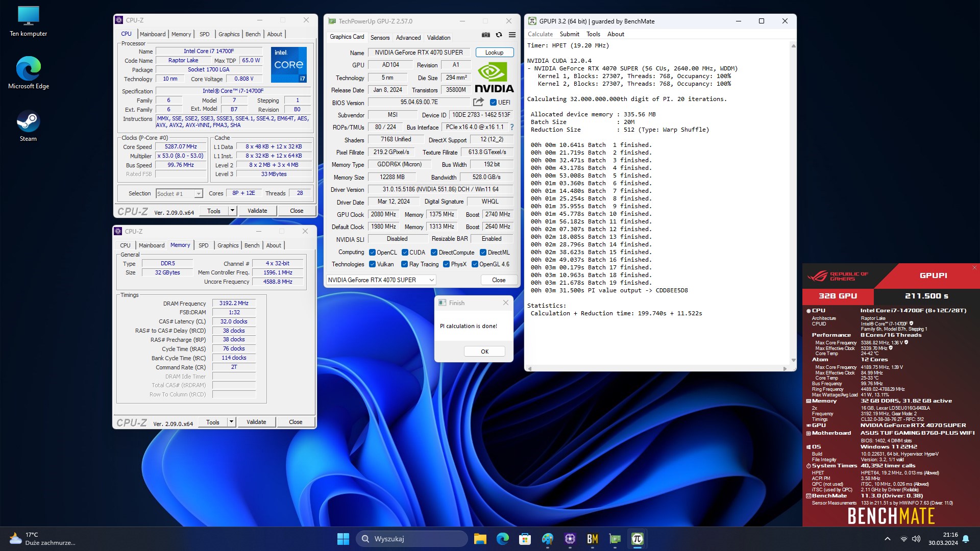980x551 pixels.
Task: Click Windows Start button on taskbar
Action: click(x=343, y=539)
